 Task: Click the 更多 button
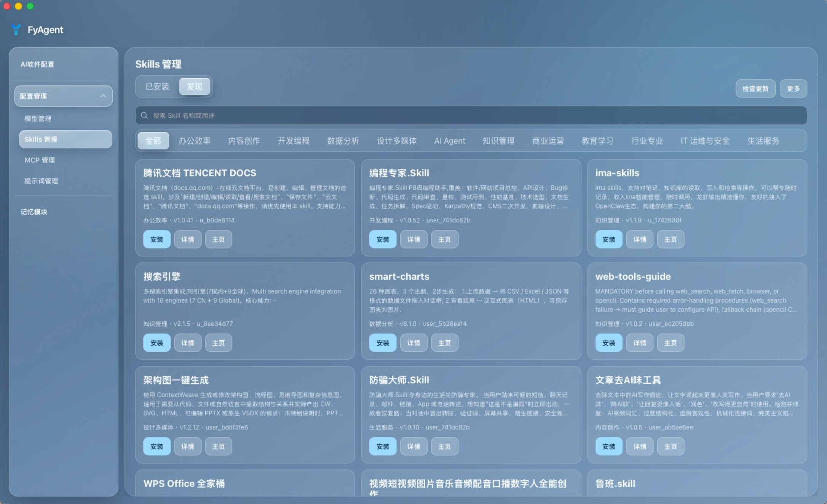coord(793,88)
